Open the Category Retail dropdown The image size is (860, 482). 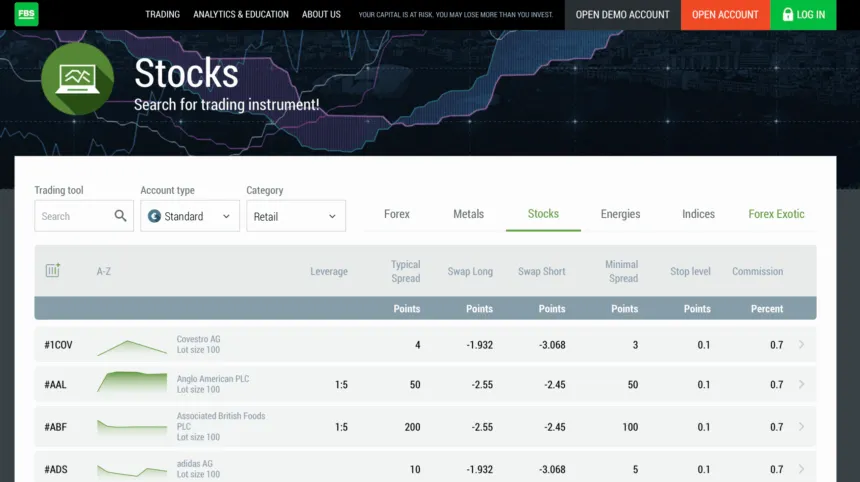(296, 216)
